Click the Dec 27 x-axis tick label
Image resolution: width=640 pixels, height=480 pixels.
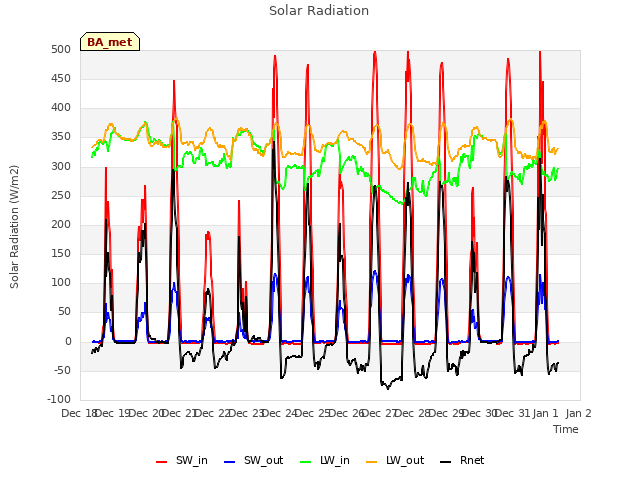click(380, 413)
